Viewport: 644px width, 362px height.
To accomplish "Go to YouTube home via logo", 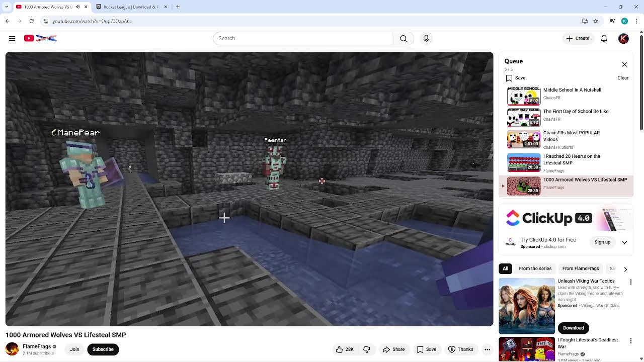I will [x=40, y=38].
